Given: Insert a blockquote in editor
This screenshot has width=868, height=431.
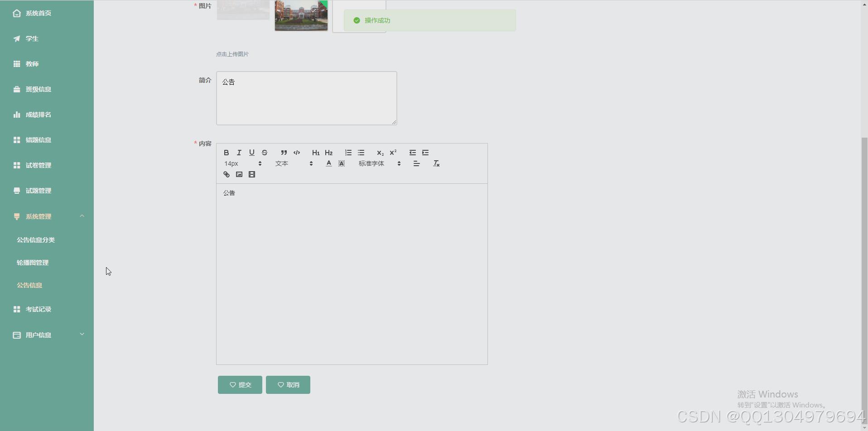Looking at the screenshot, I should [284, 153].
